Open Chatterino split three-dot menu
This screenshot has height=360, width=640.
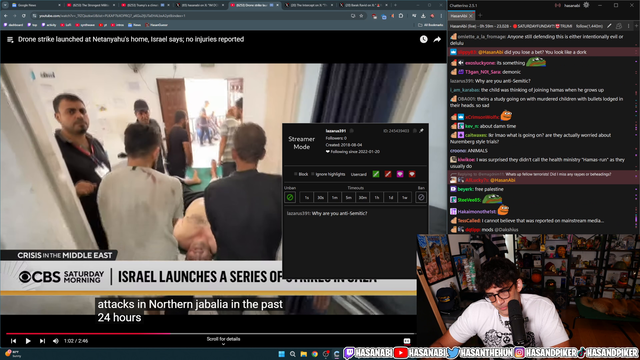click(x=629, y=26)
